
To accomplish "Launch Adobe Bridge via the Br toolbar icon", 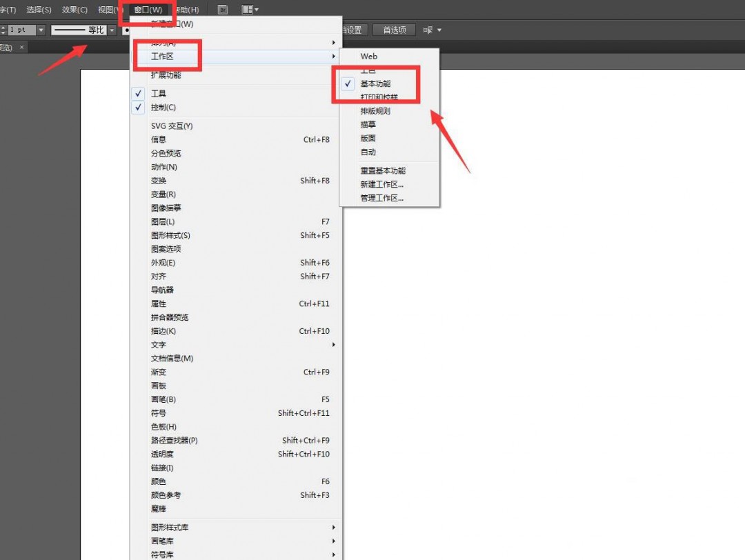I will [222, 9].
